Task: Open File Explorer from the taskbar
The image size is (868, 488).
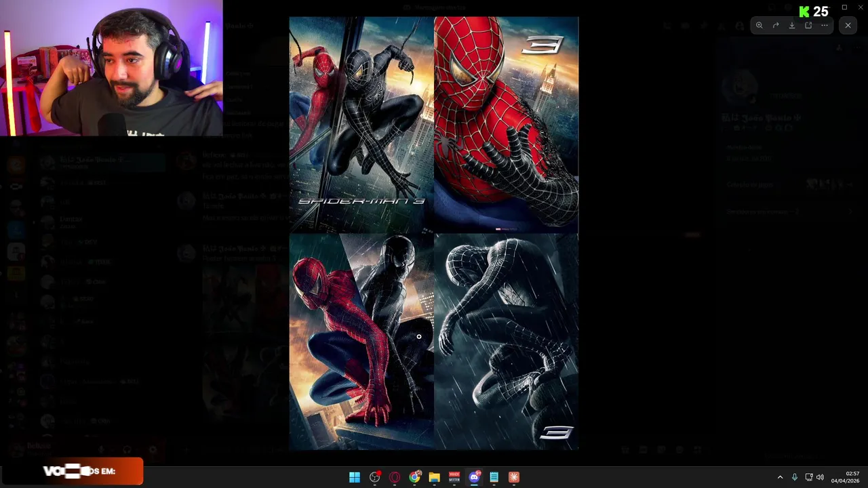Action: (x=434, y=477)
